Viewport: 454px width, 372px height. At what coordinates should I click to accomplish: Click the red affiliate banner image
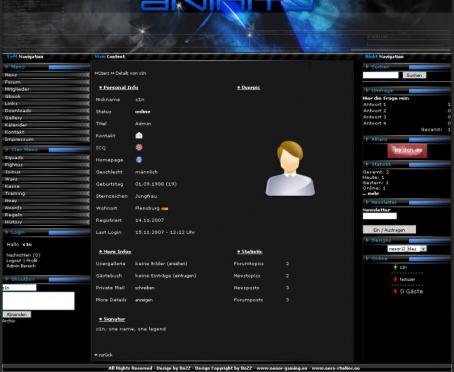(x=407, y=151)
